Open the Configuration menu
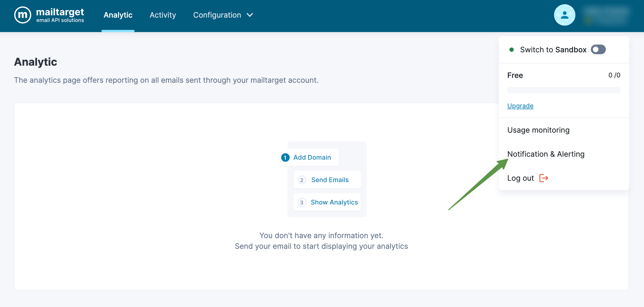Screen dimensions: 644x307 click(x=217, y=15)
